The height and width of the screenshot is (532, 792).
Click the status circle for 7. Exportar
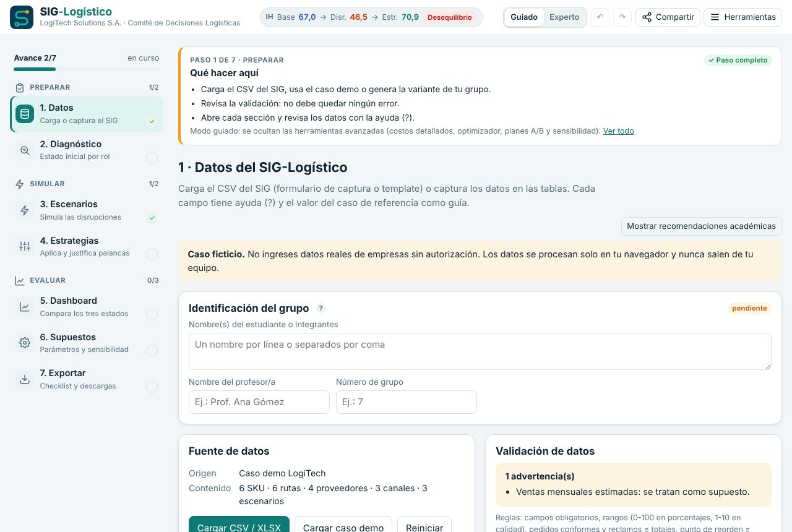point(152,387)
